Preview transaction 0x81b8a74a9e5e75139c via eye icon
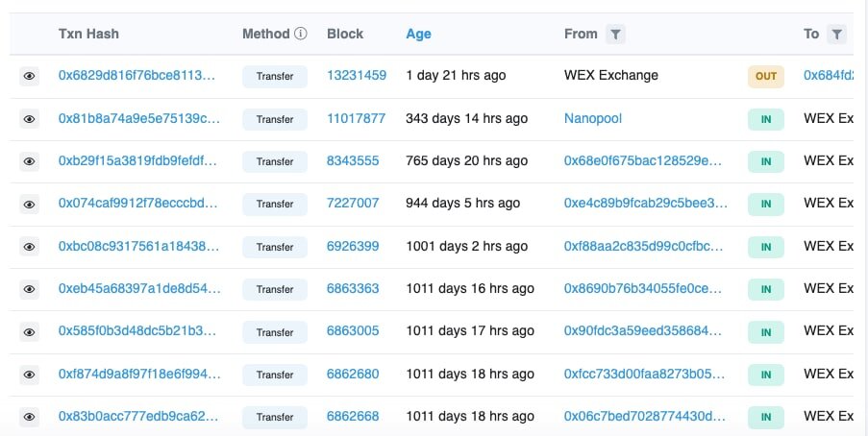The width and height of the screenshot is (868, 436). [29, 119]
